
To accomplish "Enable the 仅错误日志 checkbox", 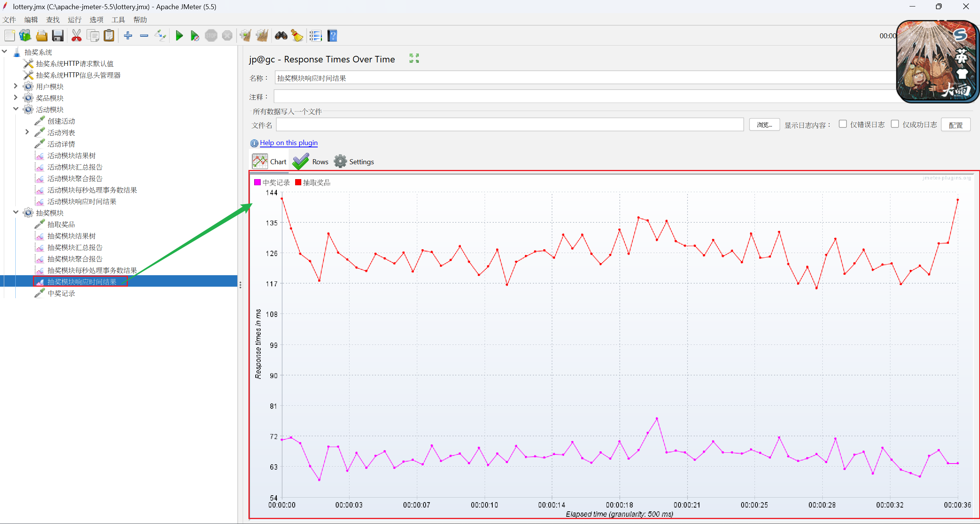I will 843,124.
